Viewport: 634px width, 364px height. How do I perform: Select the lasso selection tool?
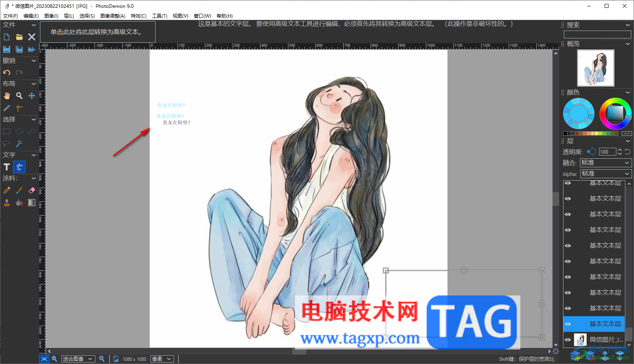7,144
